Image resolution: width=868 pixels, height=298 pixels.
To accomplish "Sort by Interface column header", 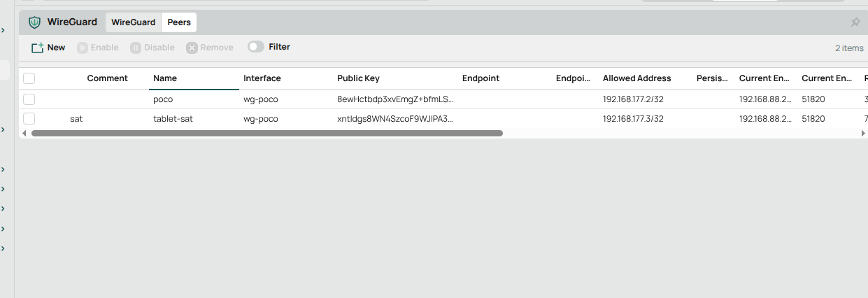I will 262,78.
